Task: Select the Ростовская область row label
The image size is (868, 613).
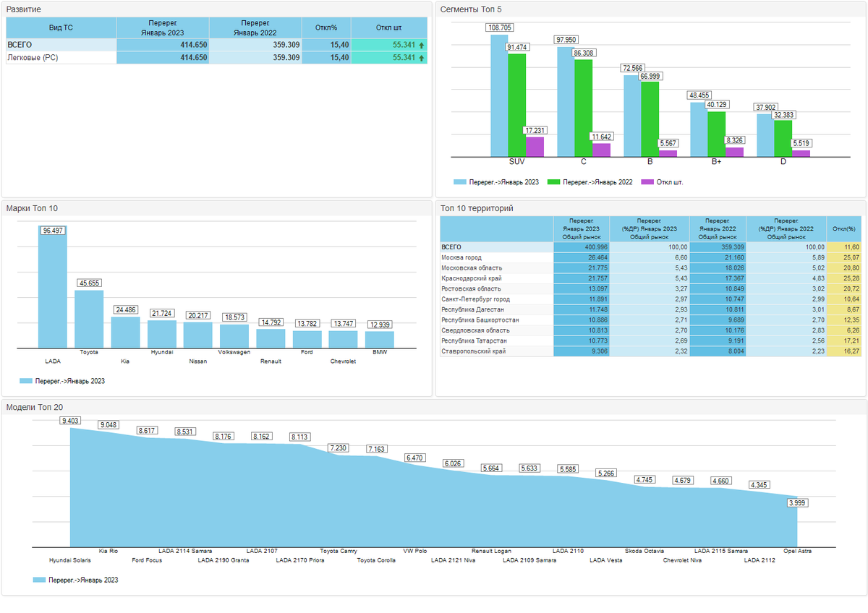Action: pos(469,288)
